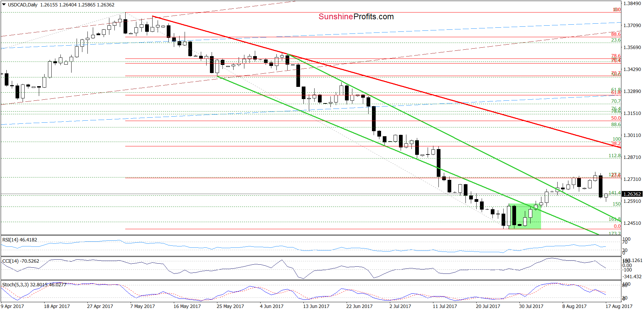Click the 141.4 Fibonacci extension label
644x311 pixels.
coord(615,193)
